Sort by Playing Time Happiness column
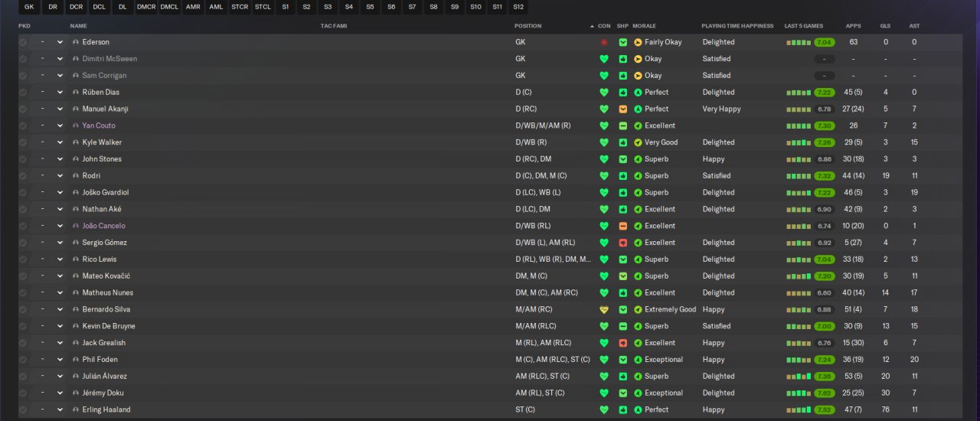980x421 pixels. click(737, 26)
